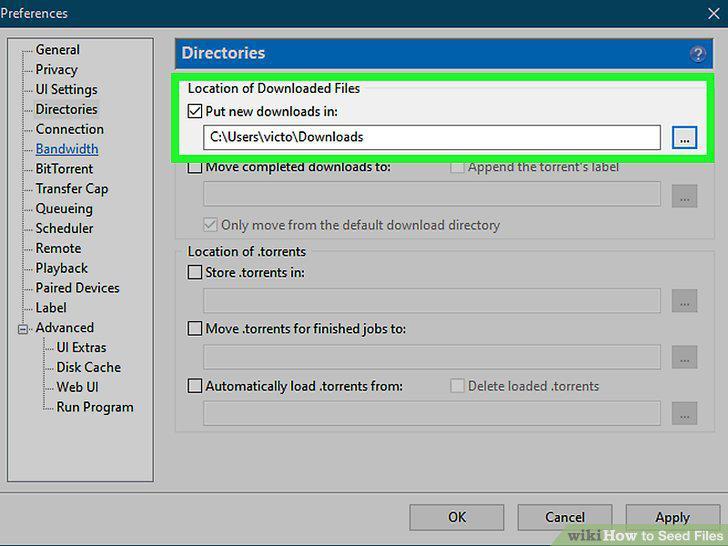Enable Store .torrents in checkbox

pos(195,272)
